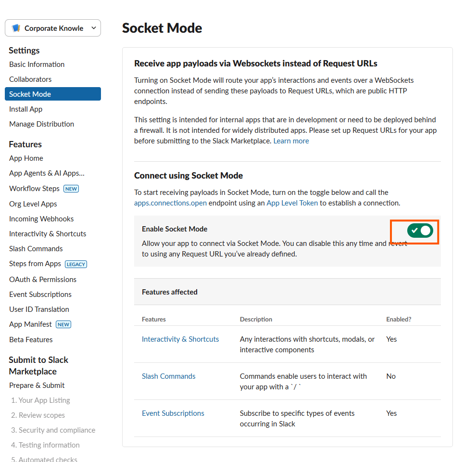Click the LEGACY badge beside Steps from Apps
Viewport: 476px width, 462px height.
tap(76, 264)
